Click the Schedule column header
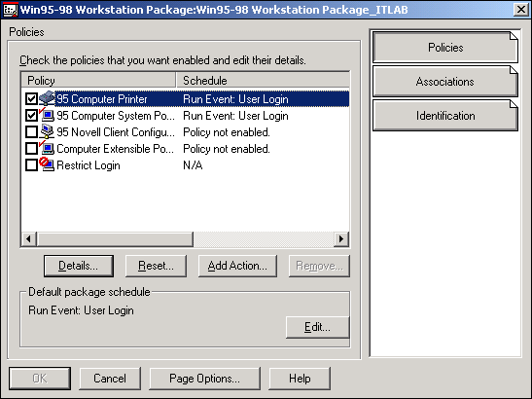The image size is (532, 399). [263, 81]
